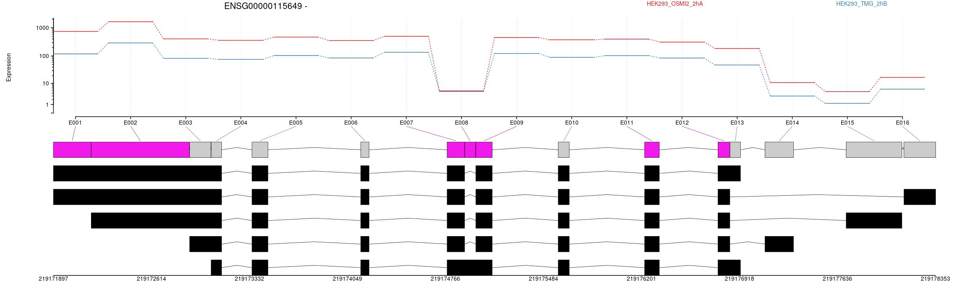
Task: Click the merged E007-E009 exon in fifth transcript
Action: point(470,267)
